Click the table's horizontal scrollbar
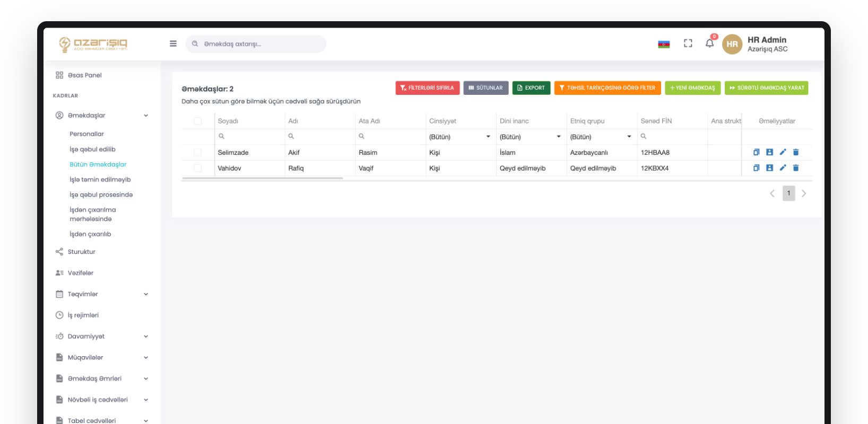The width and height of the screenshot is (868, 424). 262,179
